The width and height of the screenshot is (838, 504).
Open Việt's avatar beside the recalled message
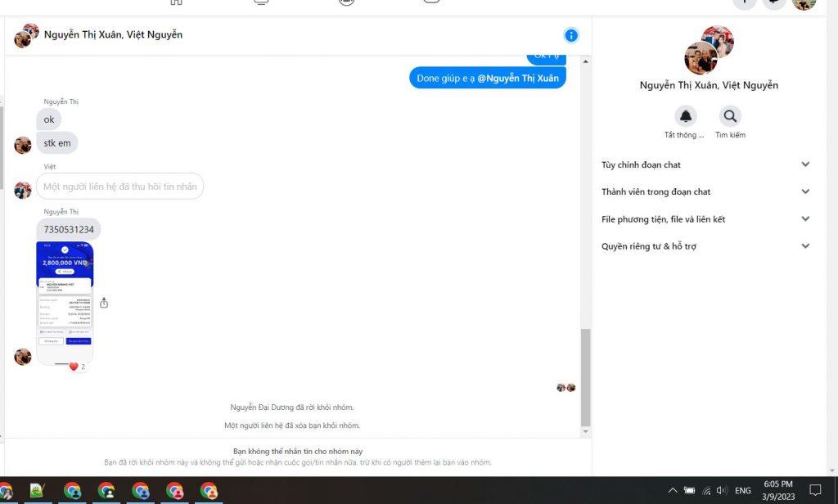coord(22,190)
